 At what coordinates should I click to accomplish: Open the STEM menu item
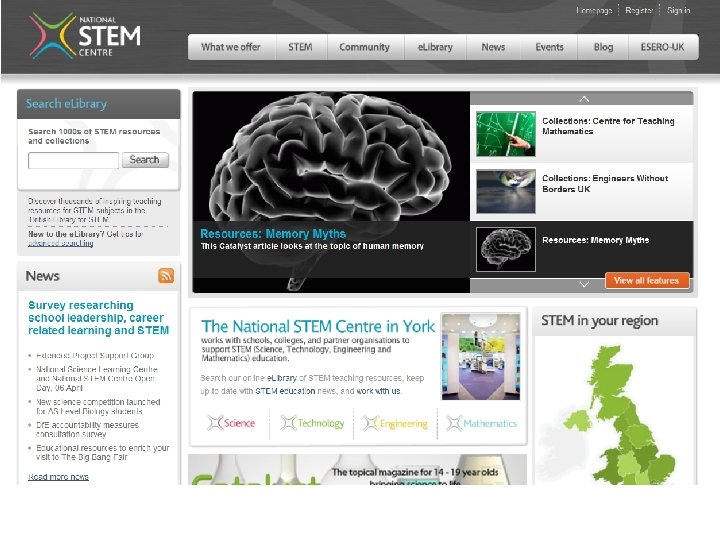300,47
